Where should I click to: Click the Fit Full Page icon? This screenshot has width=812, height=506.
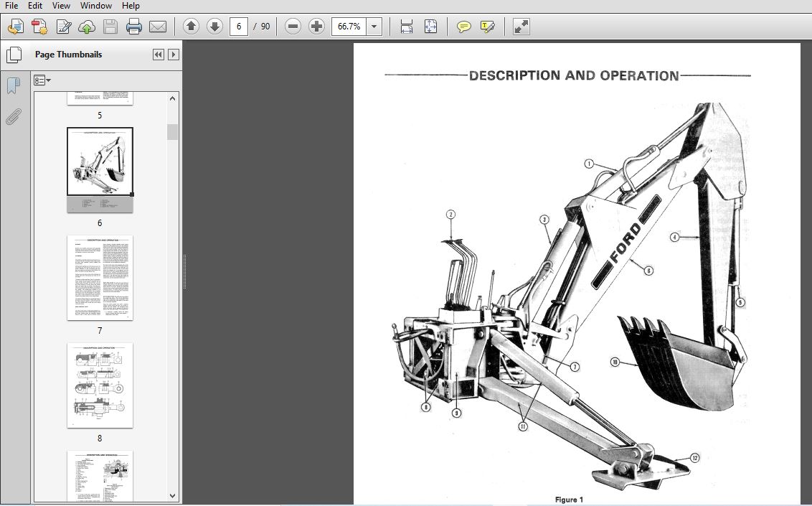coord(430,27)
